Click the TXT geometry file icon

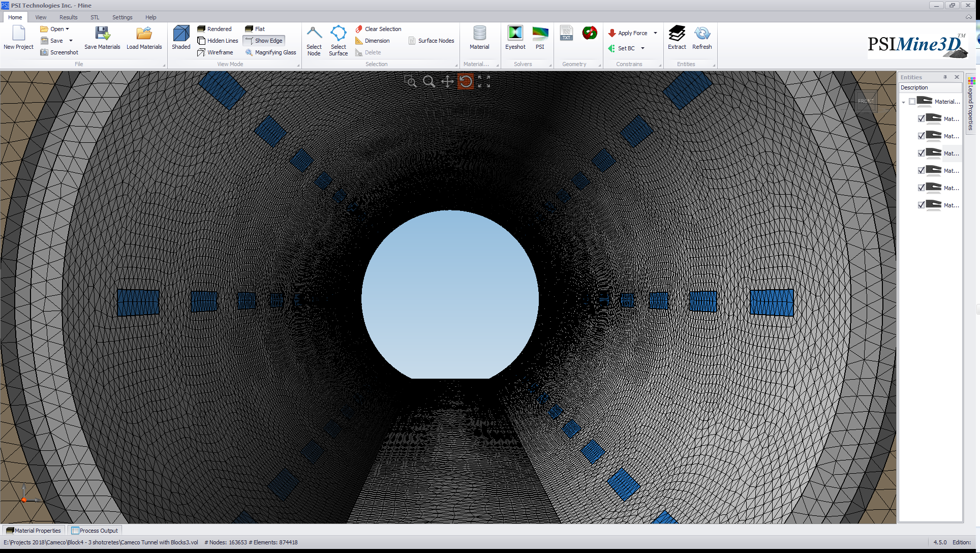[x=566, y=33]
